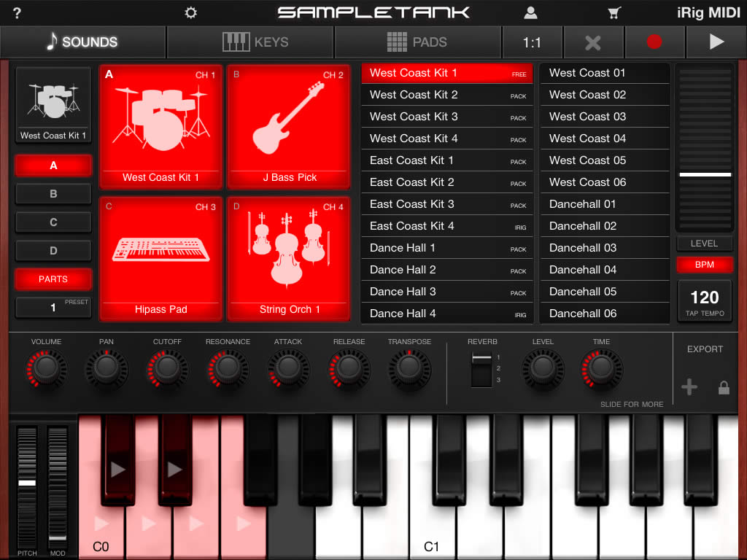Start recording with the red record button

click(654, 42)
